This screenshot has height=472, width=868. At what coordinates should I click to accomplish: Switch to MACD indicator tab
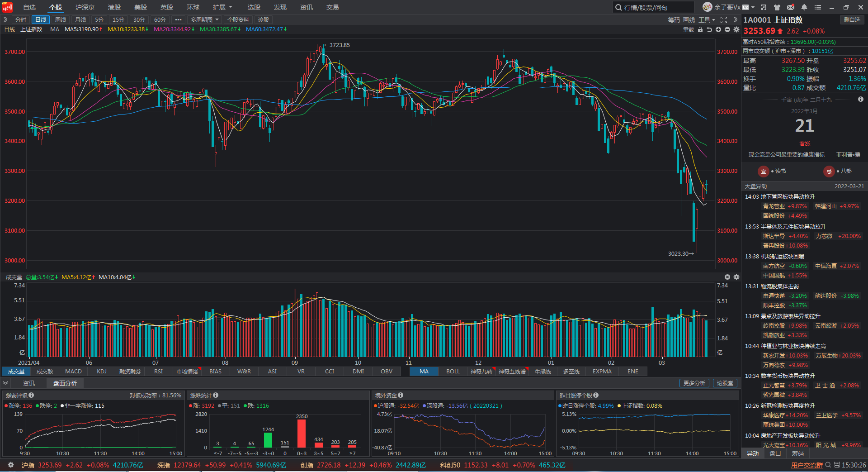click(x=73, y=372)
